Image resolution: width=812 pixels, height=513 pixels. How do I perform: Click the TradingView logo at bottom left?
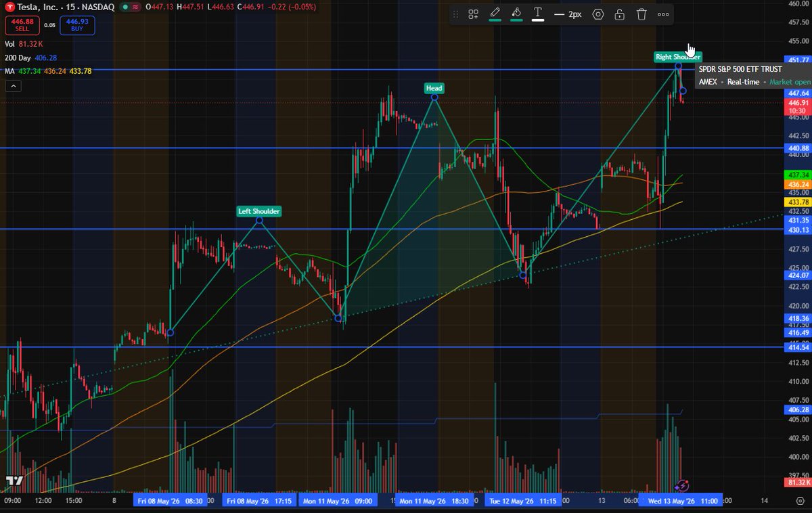[14, 481]
